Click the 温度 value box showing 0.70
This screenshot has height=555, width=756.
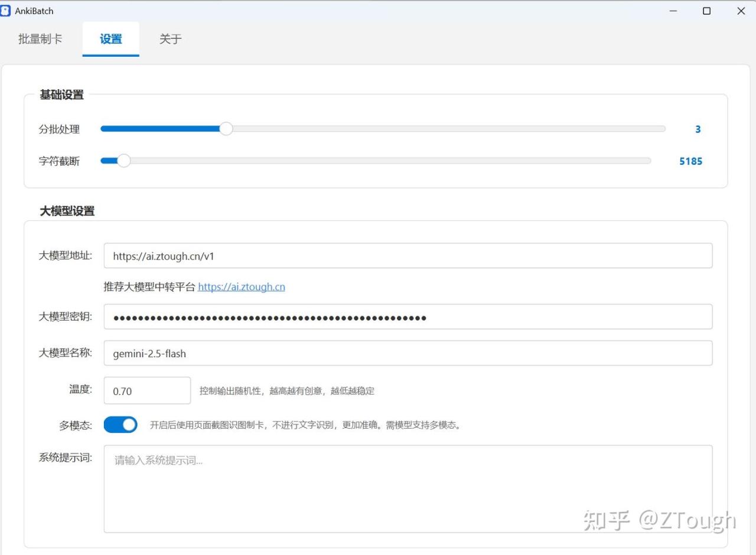pos(147,391)
